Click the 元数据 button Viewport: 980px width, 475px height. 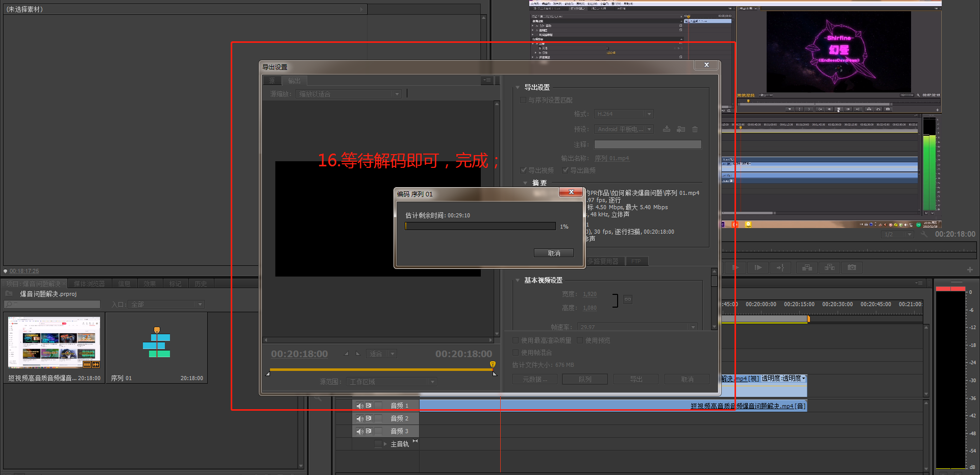(534, 379)
